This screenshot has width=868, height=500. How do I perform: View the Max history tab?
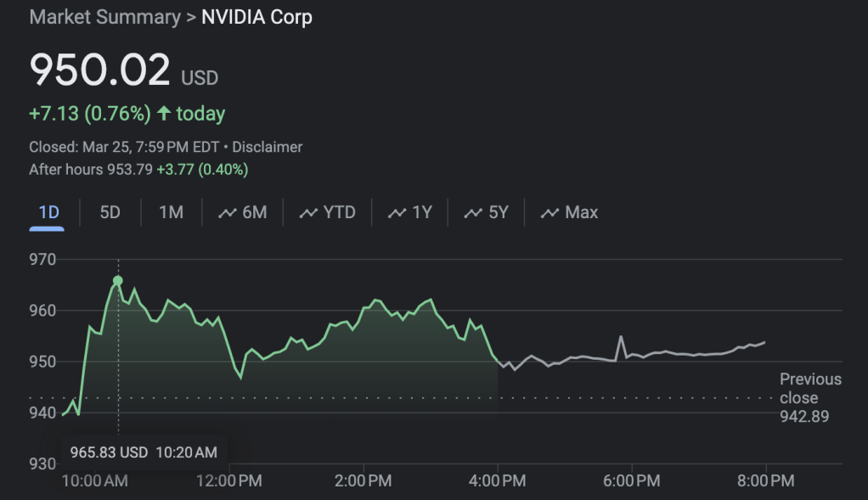pyautogui.click(x=581, y=212)
